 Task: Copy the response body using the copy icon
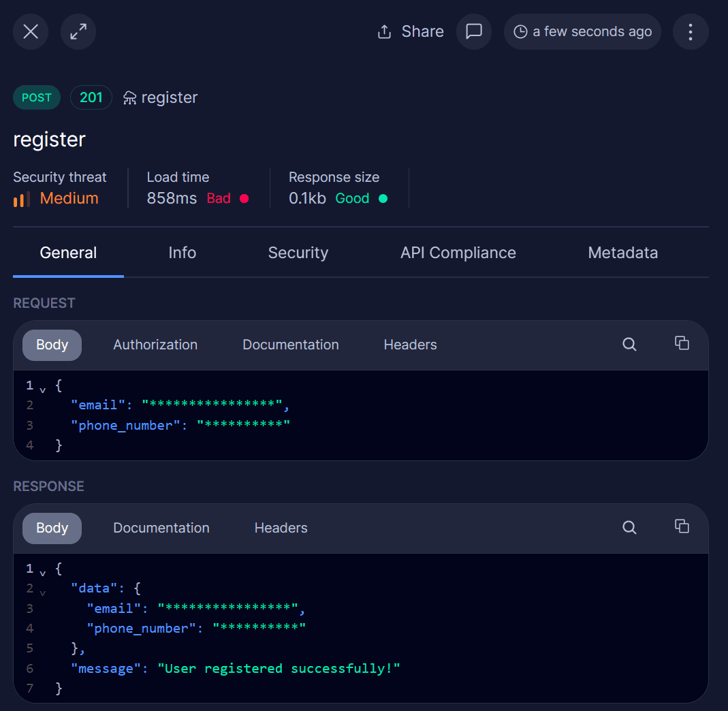[x=682, y=526]
